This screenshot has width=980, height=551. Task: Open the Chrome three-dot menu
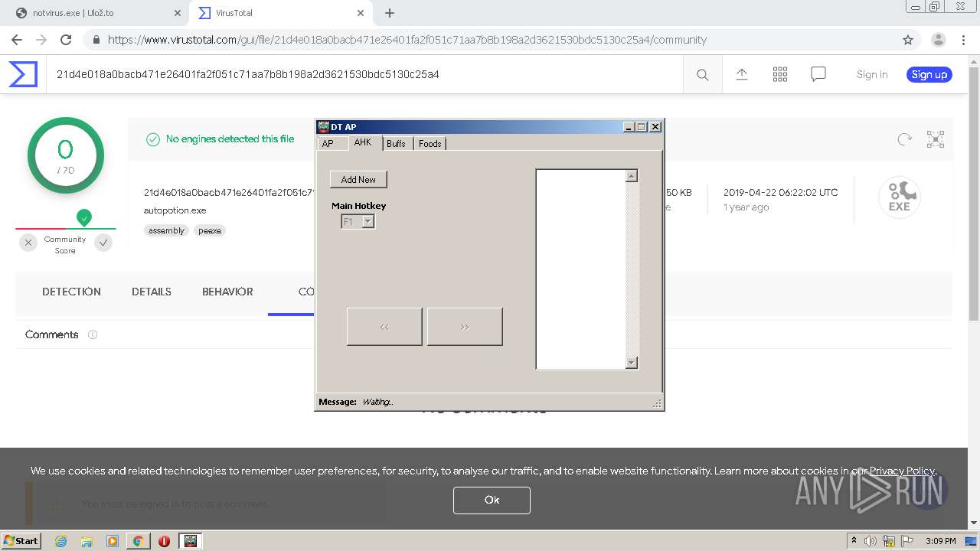[963, 40]
